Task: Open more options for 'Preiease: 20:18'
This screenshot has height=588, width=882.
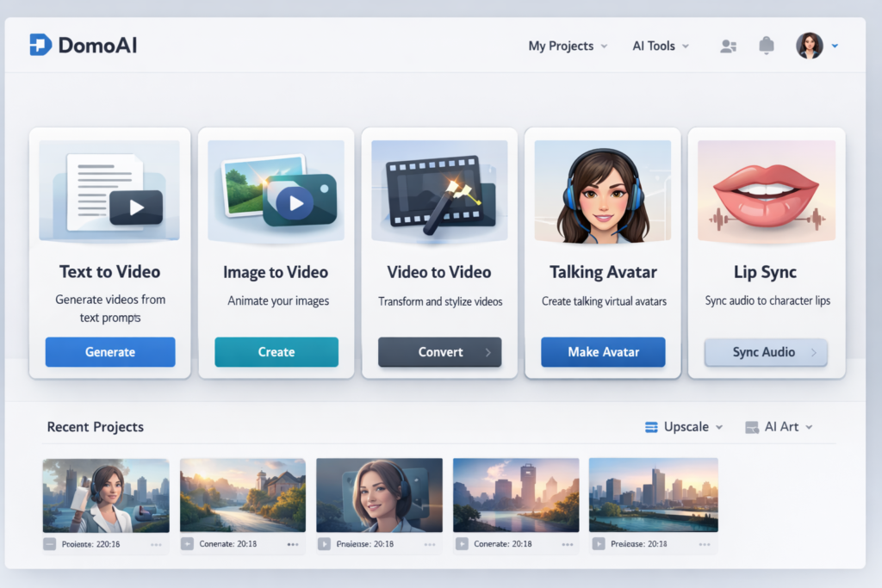Action: point(705,545)
